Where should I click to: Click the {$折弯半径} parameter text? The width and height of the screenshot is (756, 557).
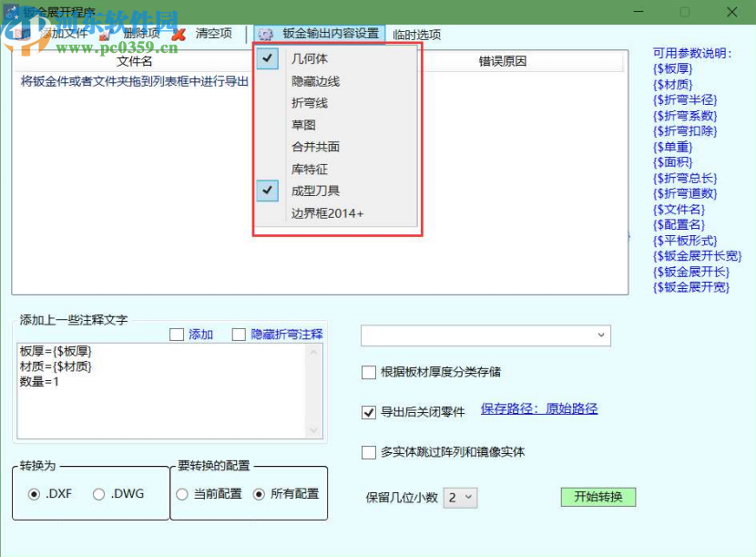coord(685,100)
